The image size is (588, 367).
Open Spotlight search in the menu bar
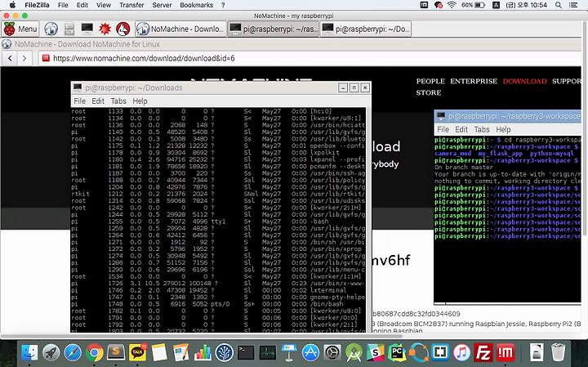tap(559, 5)
